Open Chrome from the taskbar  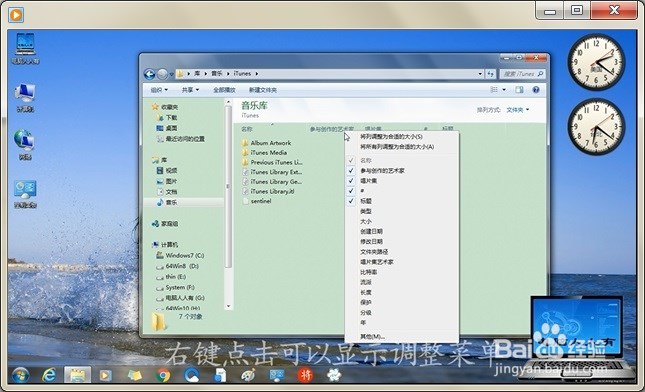163,375
